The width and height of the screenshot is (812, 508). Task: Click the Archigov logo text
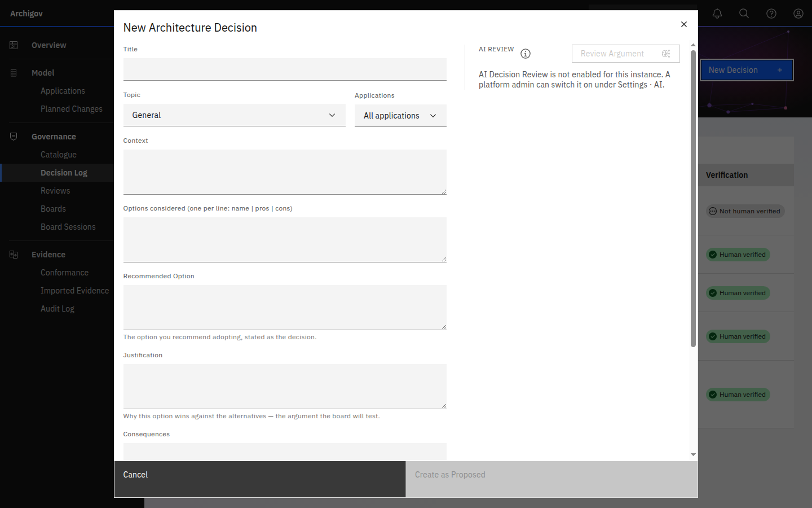(27, 14)
